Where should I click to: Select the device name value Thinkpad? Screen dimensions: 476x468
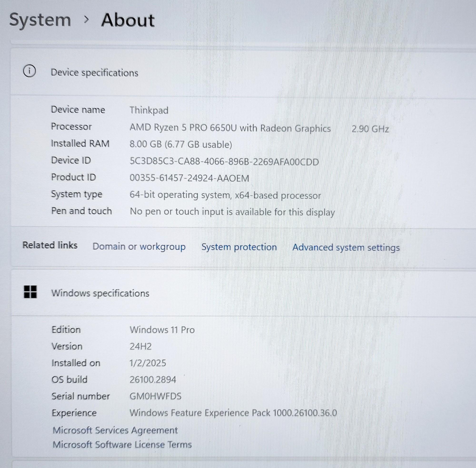pos(149,110)
